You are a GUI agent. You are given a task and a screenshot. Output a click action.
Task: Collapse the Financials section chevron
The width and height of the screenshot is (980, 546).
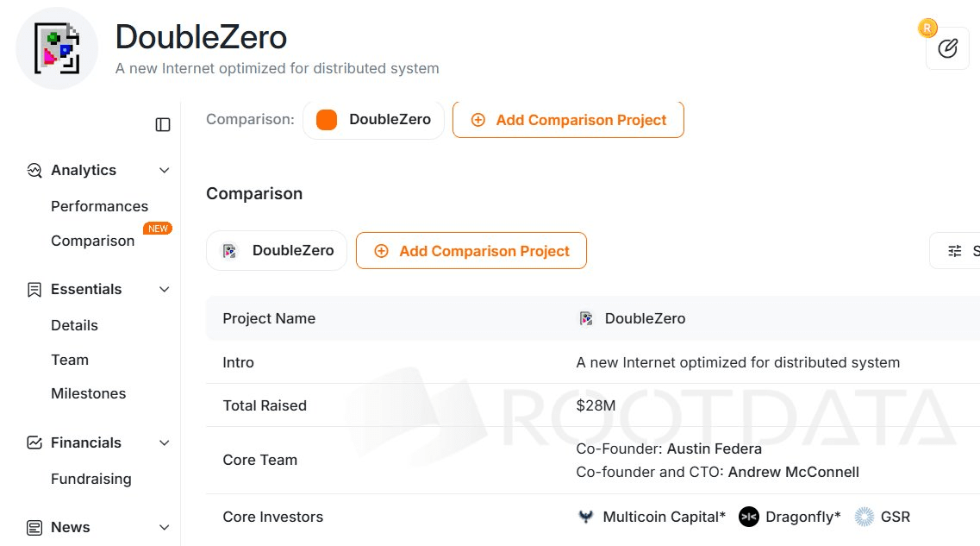click(x=165, y=442)
